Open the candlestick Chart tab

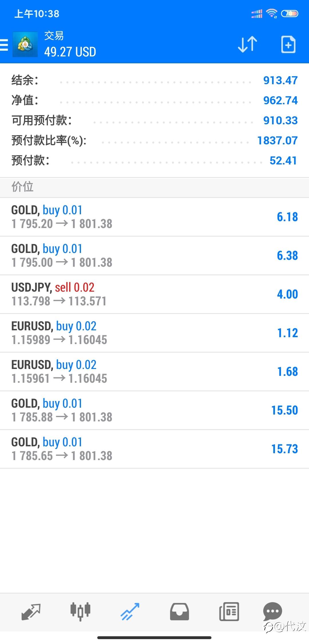point(80,611)
